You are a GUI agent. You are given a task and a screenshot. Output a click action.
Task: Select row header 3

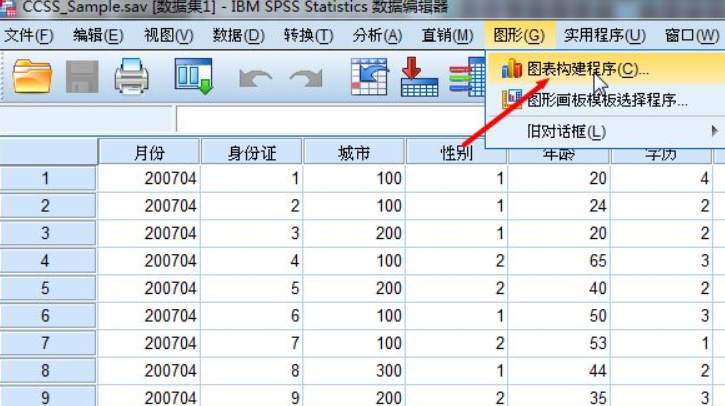pyautogui.click(x=48, y=233)
